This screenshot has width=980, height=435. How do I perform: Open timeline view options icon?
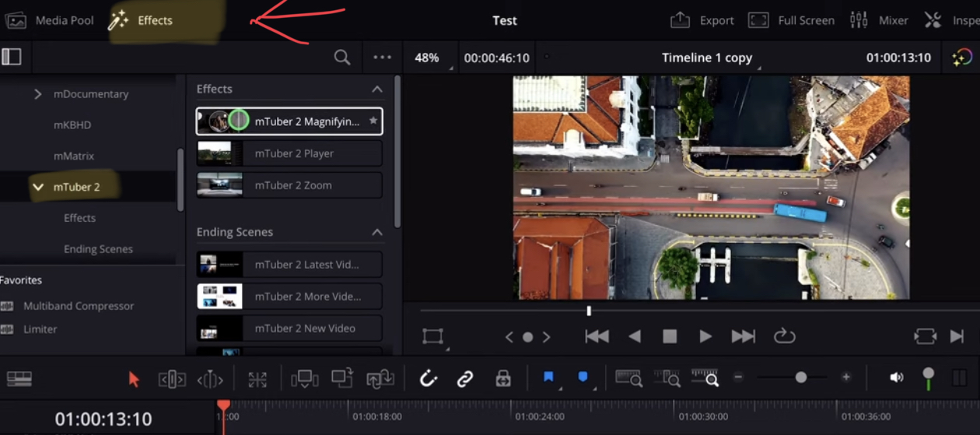pos(19,378)
